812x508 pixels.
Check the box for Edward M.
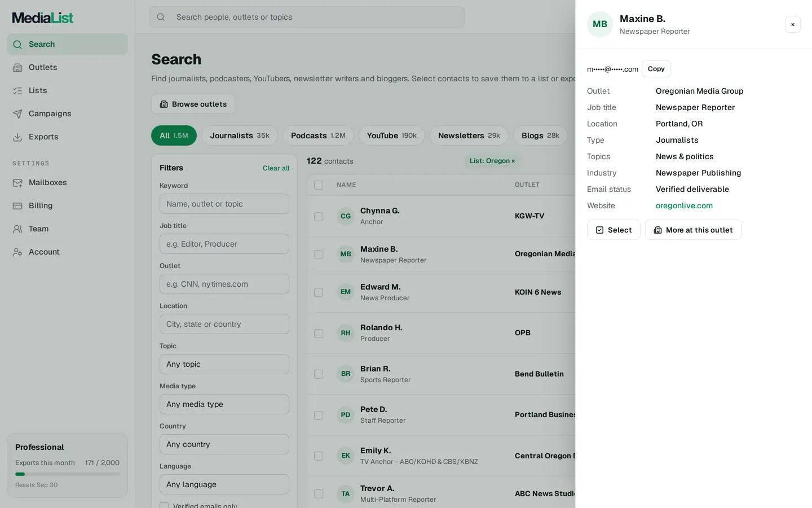(x=319, y=292)
